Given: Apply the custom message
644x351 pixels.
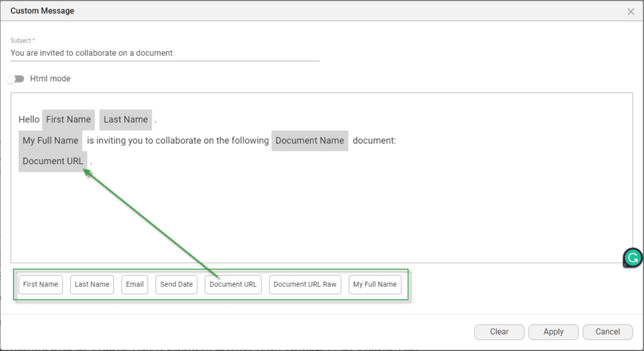Looking at the screenshot, I should tap(553, 331).
